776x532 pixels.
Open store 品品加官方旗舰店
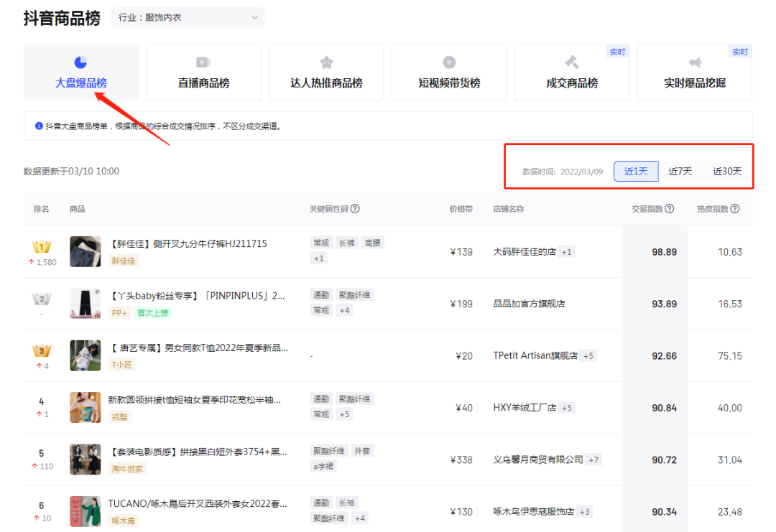point(529,304)
